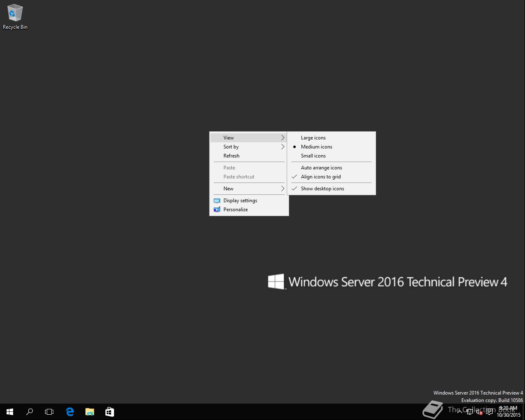
Task: Open the Recycle Bin desktop icon
Action: pos(15,17)
